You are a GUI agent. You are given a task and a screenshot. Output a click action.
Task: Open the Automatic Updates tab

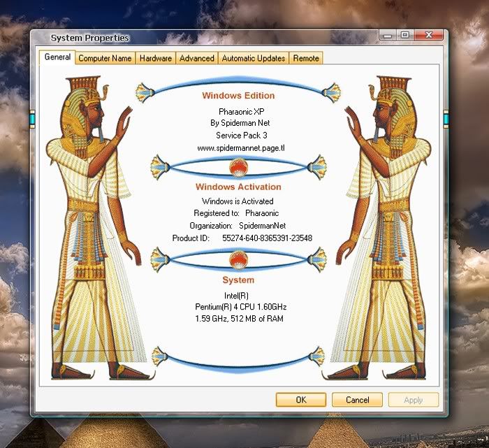click(x=254, y=58)
